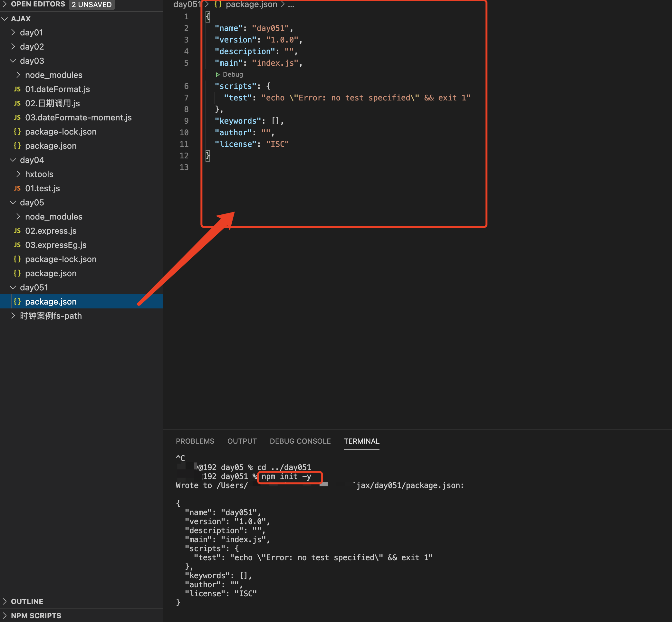Click the braces icon of package-lock.json in day05
This screenshot has height=622, width=672.
(17, 259)
